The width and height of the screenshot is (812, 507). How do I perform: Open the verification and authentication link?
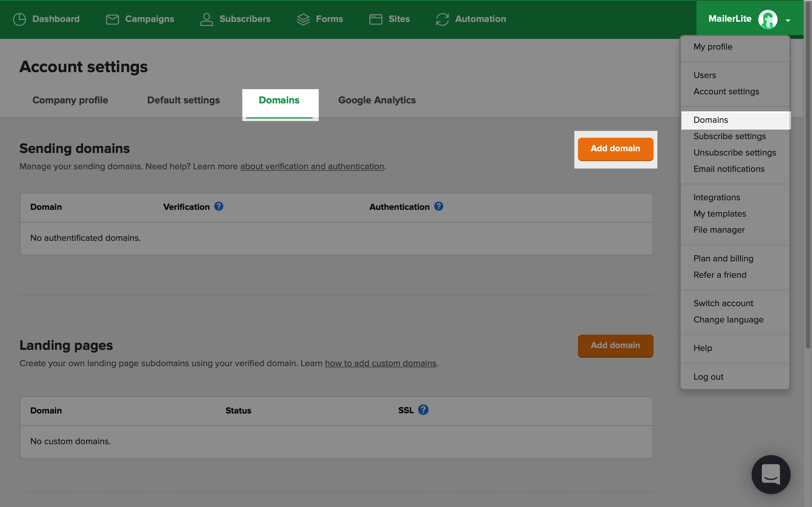click(312, 166)
